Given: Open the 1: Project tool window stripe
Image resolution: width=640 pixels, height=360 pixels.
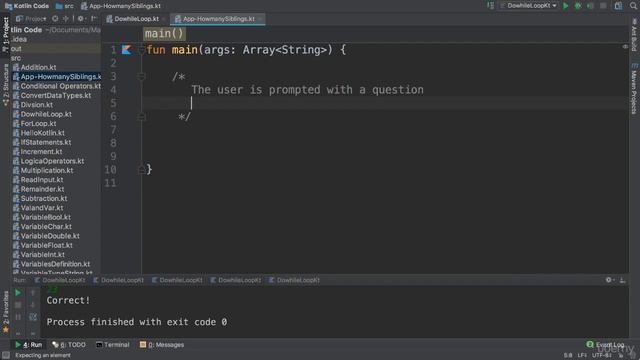Looking at the screenshot, I should coord(5,35).
